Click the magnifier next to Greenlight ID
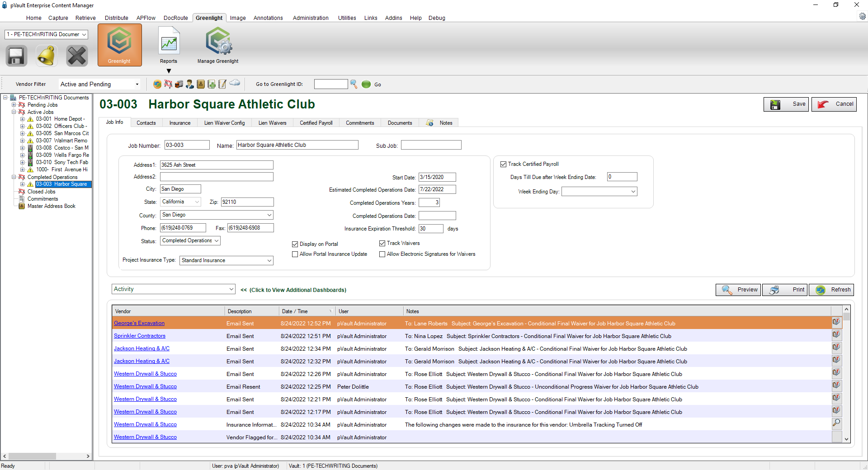The image size is (868, 470). click(x=354, y=84)
